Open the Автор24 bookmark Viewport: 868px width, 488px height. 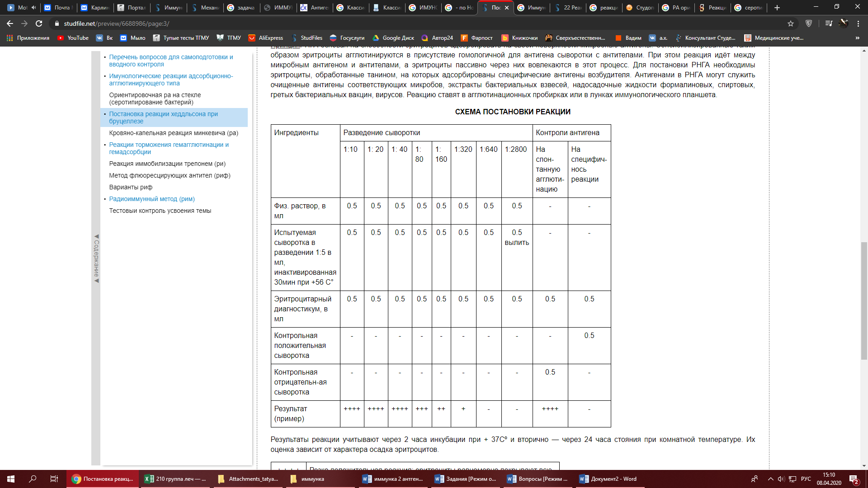click(x=437, y=38)
